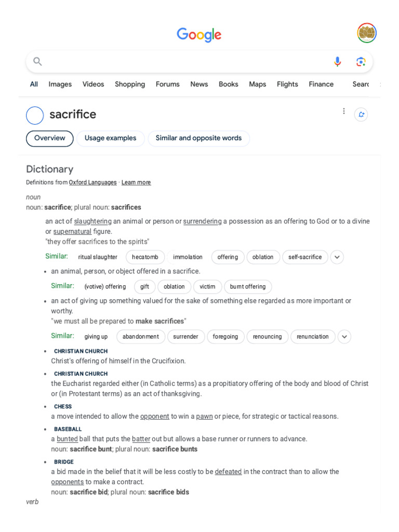Open the Oxford Languages link
Screen dimensions: 399x532
pyautogui.click(x=93, y=182)
